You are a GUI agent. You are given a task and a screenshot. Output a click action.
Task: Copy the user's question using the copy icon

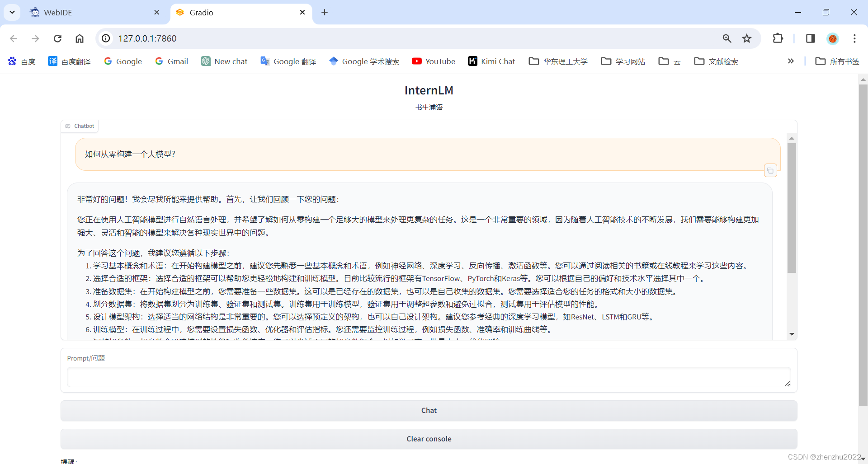point(771,170)
